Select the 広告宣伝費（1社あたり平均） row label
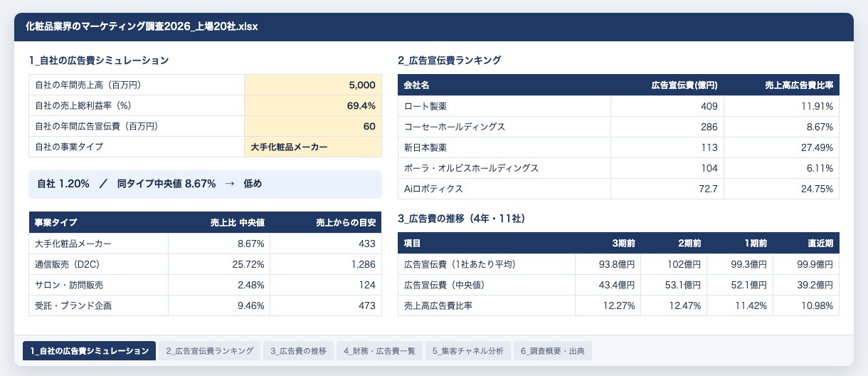The image size is (868, 376). (486, 264)
